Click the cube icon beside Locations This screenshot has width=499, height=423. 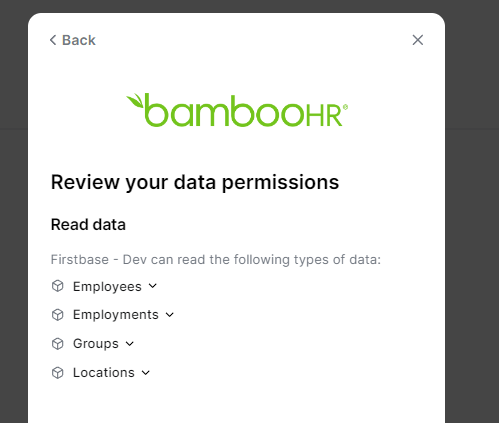[x=58, y=373]
